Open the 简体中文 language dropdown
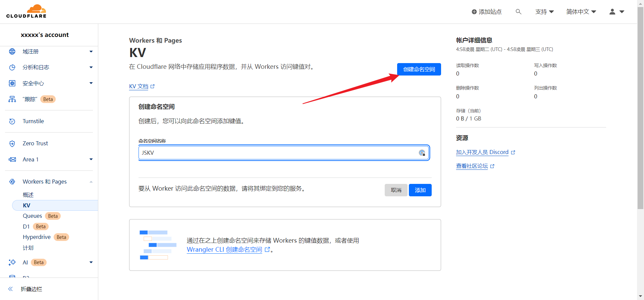Image resolution: width=644 pixels, height=300 pixels. pyautogui.click(x=581, y=12)
